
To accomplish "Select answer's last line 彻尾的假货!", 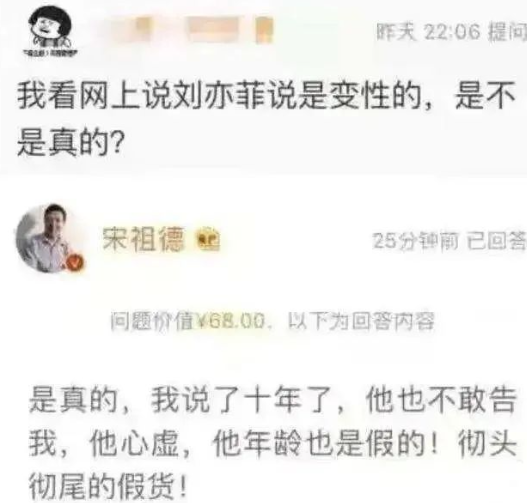I will tap(108, 486).
